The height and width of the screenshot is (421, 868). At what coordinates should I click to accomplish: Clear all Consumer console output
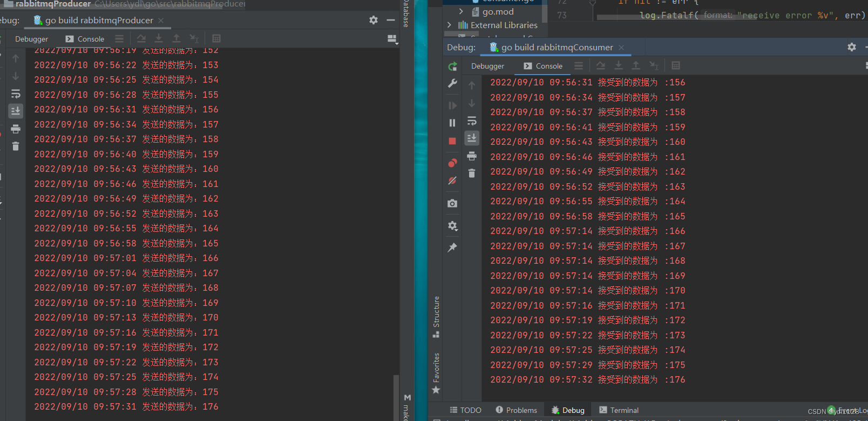(x=472, y=173)
